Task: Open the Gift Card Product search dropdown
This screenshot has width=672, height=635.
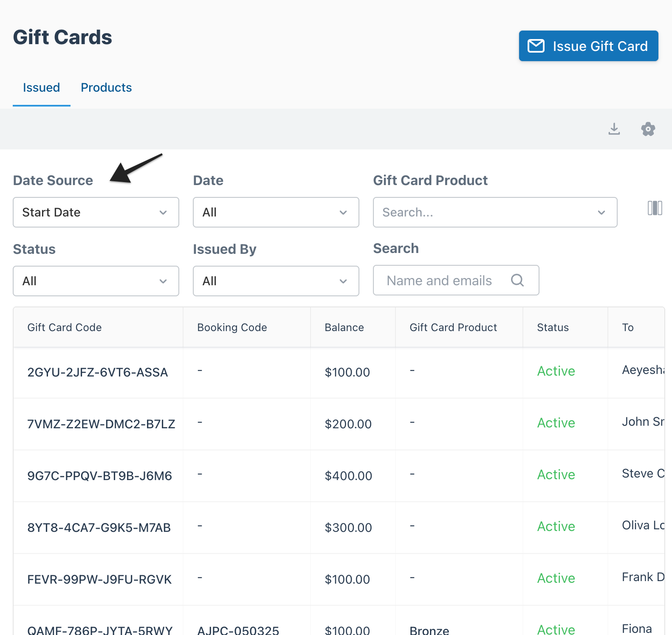Action: point(495,212)
